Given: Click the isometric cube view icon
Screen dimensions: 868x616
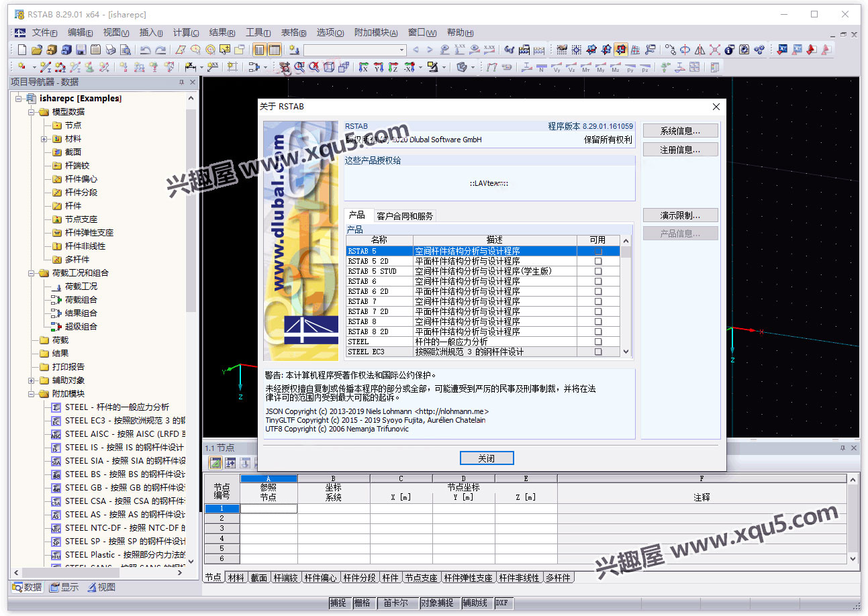Looking at the screenshot, I should pos(329,67).
